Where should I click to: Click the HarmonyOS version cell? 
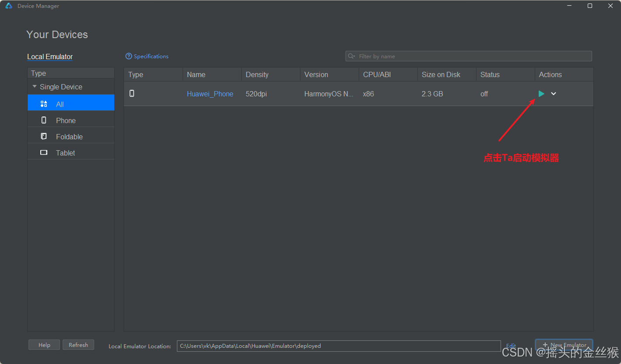coord(329,94)
